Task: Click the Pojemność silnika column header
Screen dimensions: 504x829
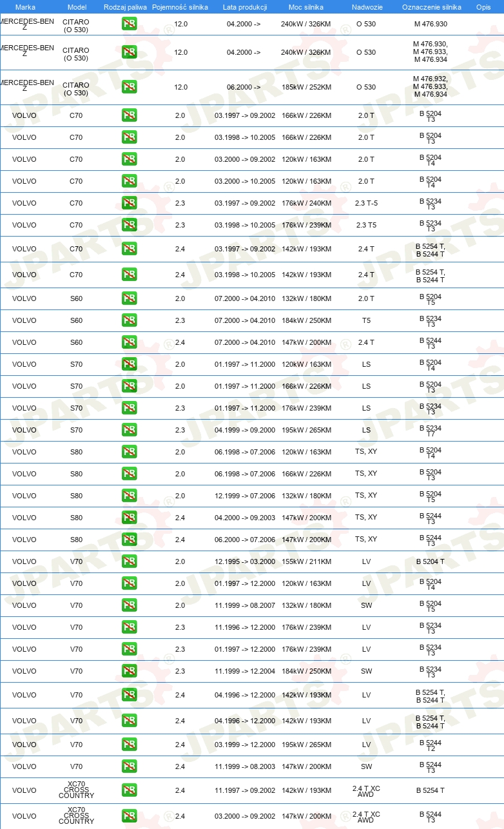Action: coord(180,7)
